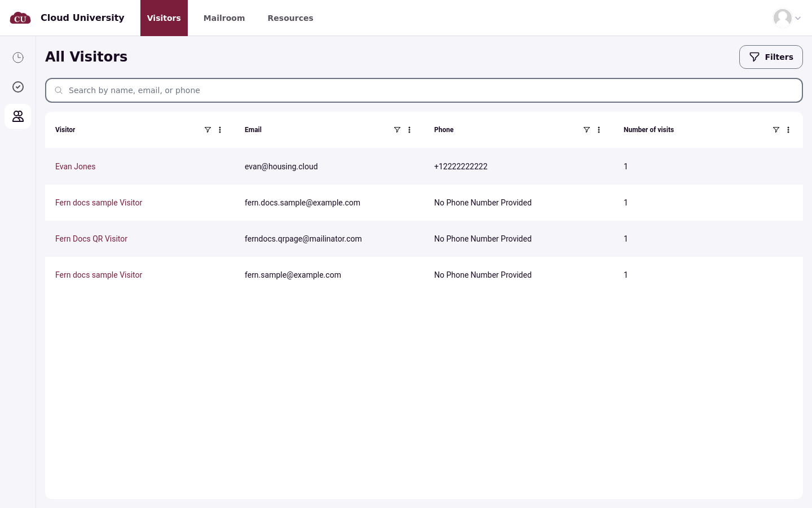The width and height of the screenshot is (812, 508).
Task: Open visitor with email fern.sample@example.com
Action: point(99,275)
